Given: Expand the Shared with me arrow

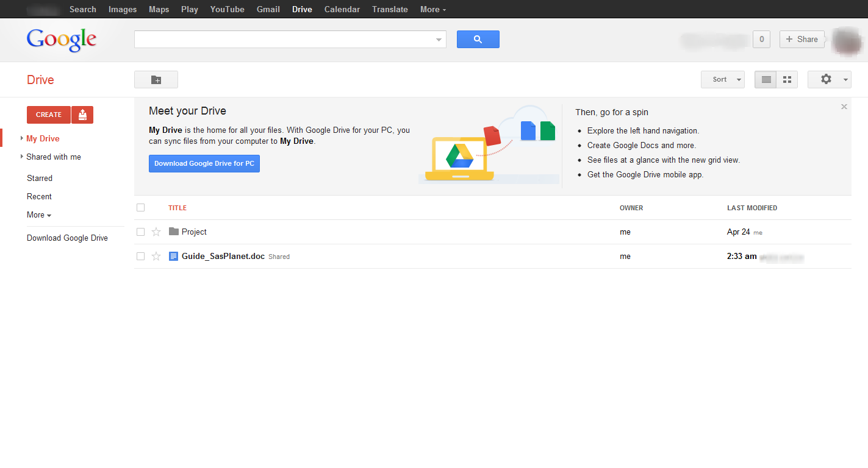Looking at the screenshot, I should 22,157.
